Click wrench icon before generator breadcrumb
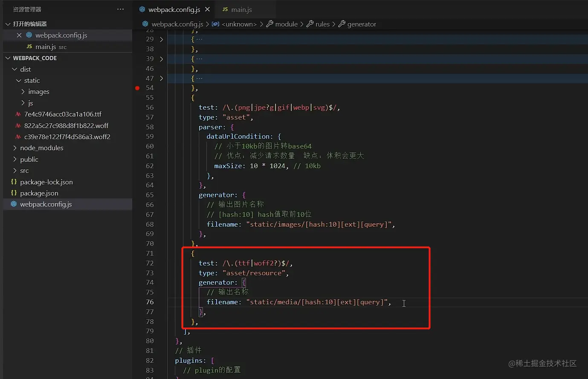The width and height of the screenshot is (588, 379). 342,24
